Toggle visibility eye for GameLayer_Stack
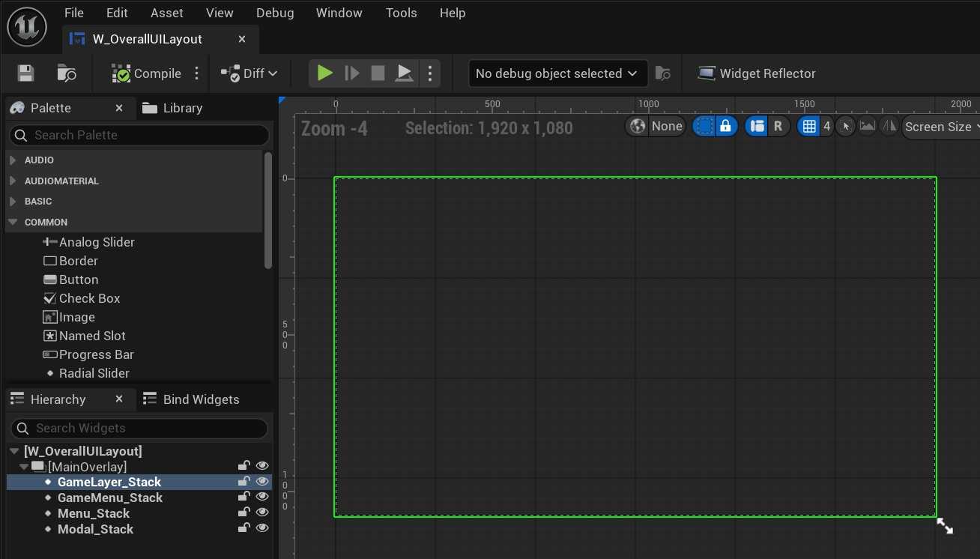980x559 pixels. point(262,482)
